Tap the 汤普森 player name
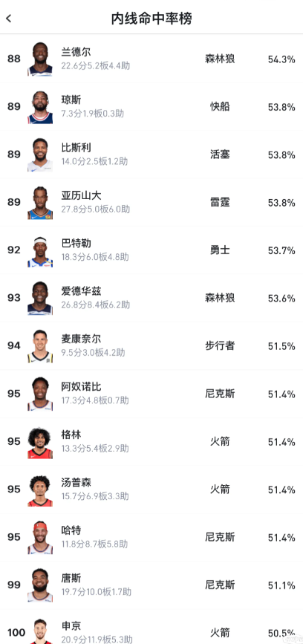This screenshot has height=644, width=303. point(76,483)
